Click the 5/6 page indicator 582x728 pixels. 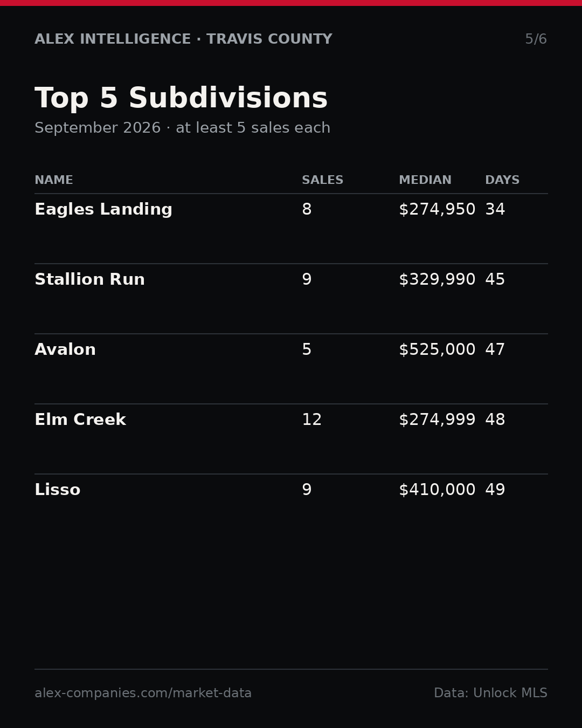pos(536,39)
